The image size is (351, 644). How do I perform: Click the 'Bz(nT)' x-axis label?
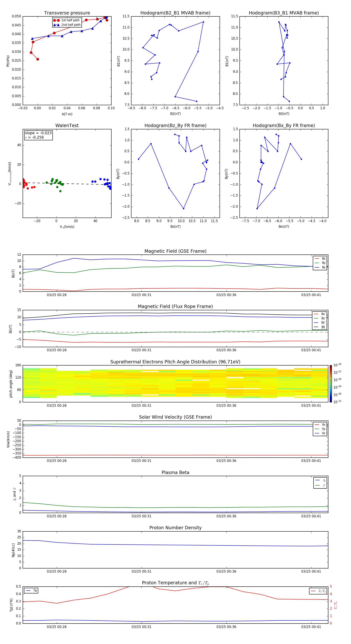pyautogui.click(x=175, y=227)
